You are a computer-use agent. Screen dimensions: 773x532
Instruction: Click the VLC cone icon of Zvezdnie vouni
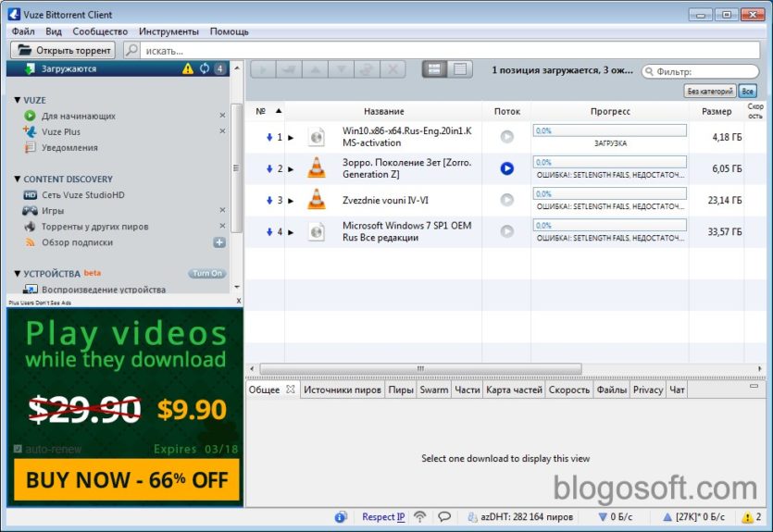click(x=317, y=200)
